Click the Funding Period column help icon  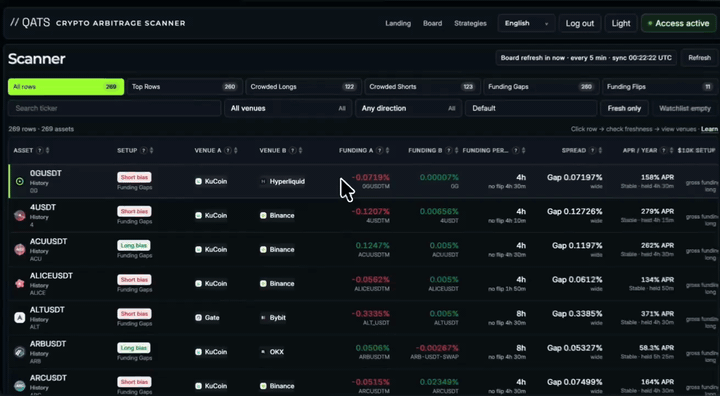point(516,151)
